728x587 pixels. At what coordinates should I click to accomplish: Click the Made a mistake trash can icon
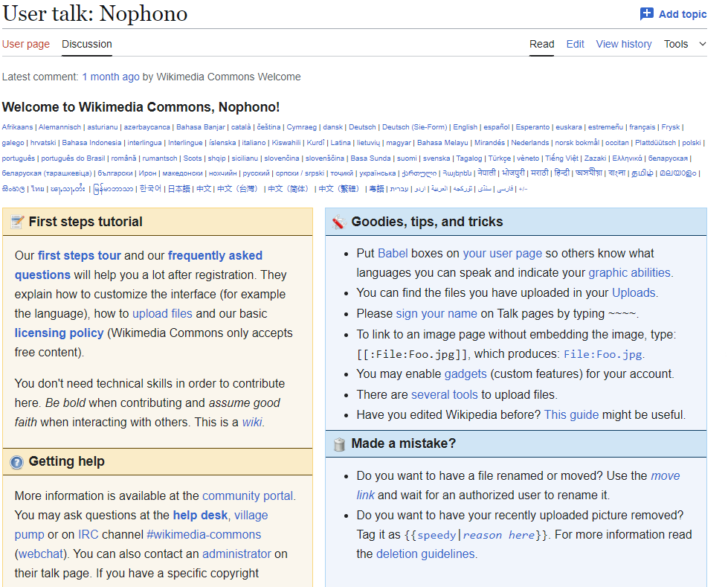[x=339, y=444]
